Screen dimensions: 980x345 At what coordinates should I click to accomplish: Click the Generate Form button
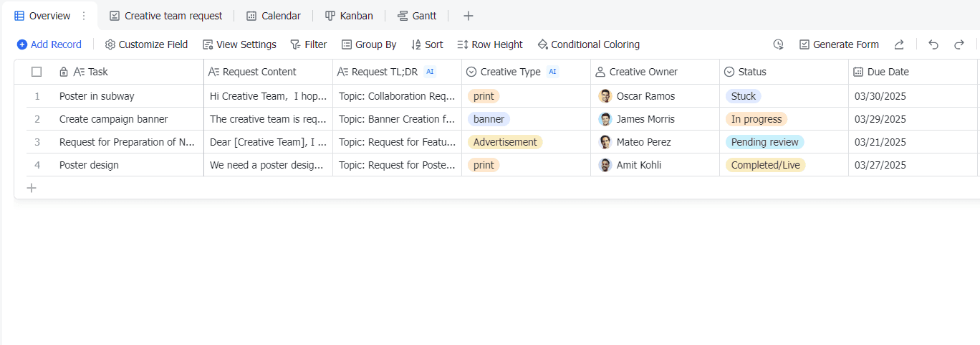(839, 44)
